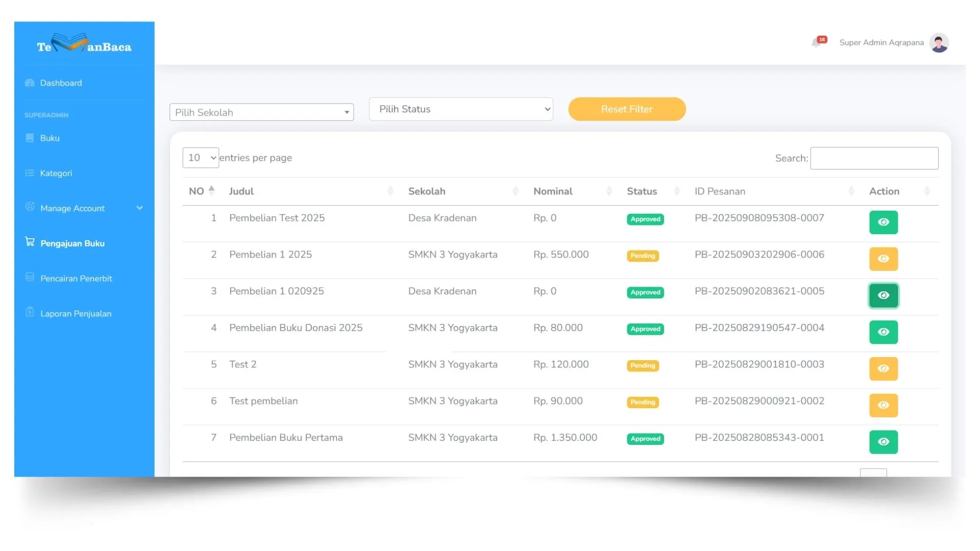Click the notification bell icon
This screenshot has width=980, height=551.
817,43
